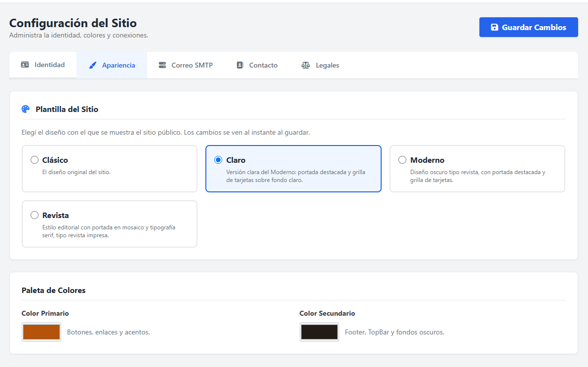The height and width of the screenshot is (367, 588).
Task: Click the address book icon beside Contacto
Action: 240,65
